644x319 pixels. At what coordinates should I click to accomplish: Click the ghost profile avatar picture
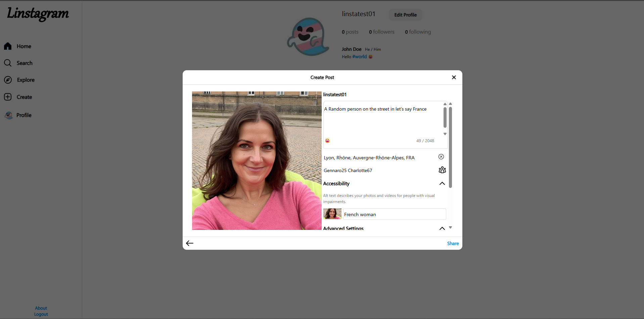tap(308, 37)
